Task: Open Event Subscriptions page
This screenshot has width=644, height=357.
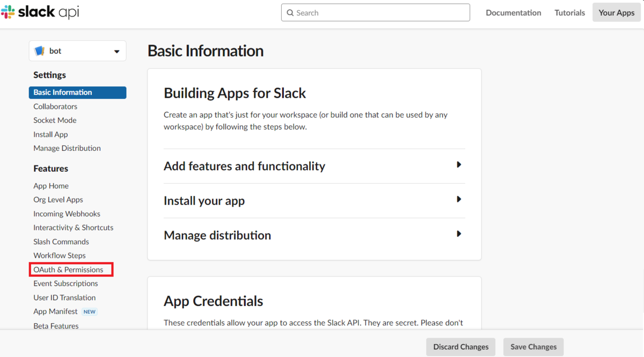Action: pyautogui.click(x=65, y=283)
